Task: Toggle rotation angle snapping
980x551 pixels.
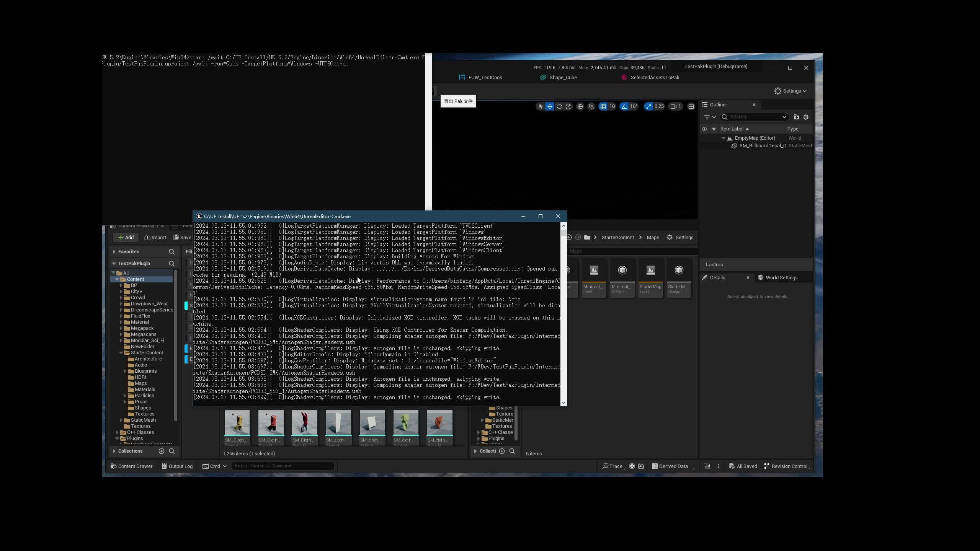Action: pos(624,106)
